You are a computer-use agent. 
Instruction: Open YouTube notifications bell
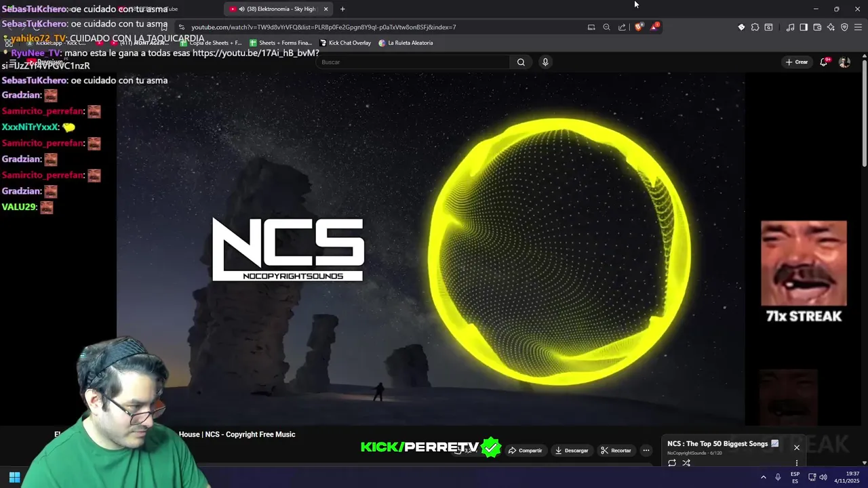tap(825, 62)
